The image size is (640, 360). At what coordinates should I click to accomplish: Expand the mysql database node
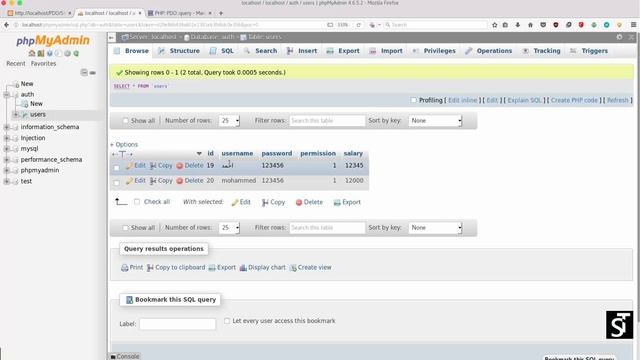[7, 149]
